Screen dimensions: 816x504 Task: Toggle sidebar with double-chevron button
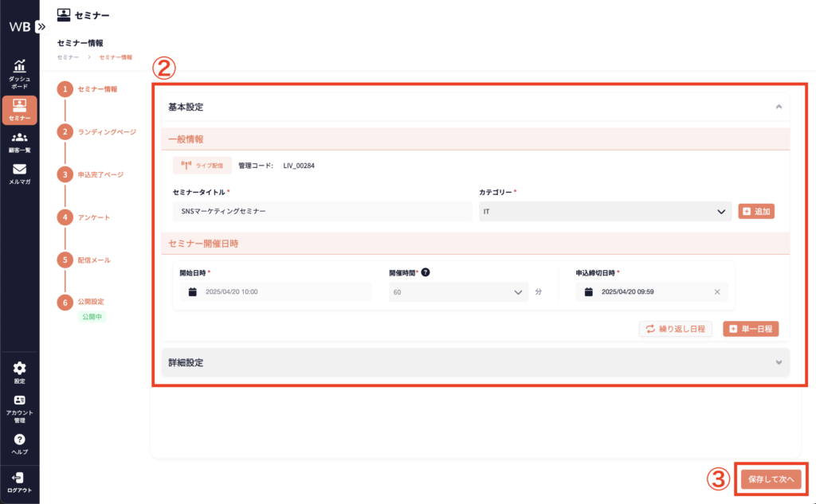[41, 25]
